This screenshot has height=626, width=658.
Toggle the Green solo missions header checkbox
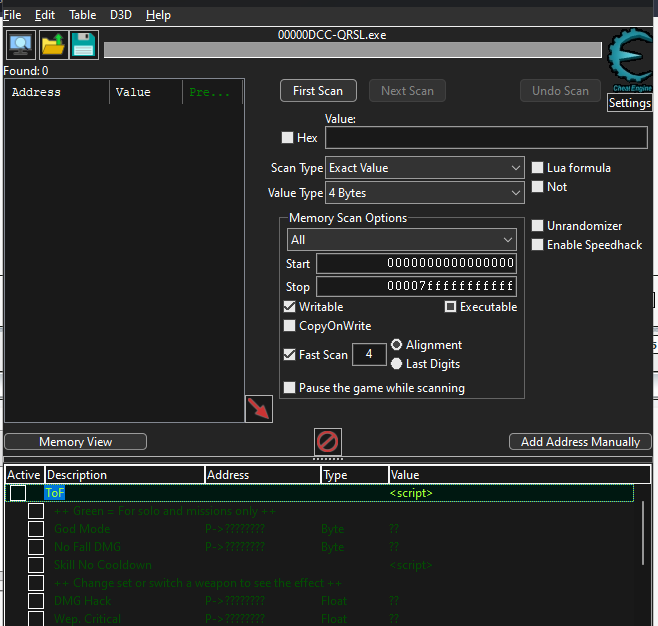coord(36,511)
